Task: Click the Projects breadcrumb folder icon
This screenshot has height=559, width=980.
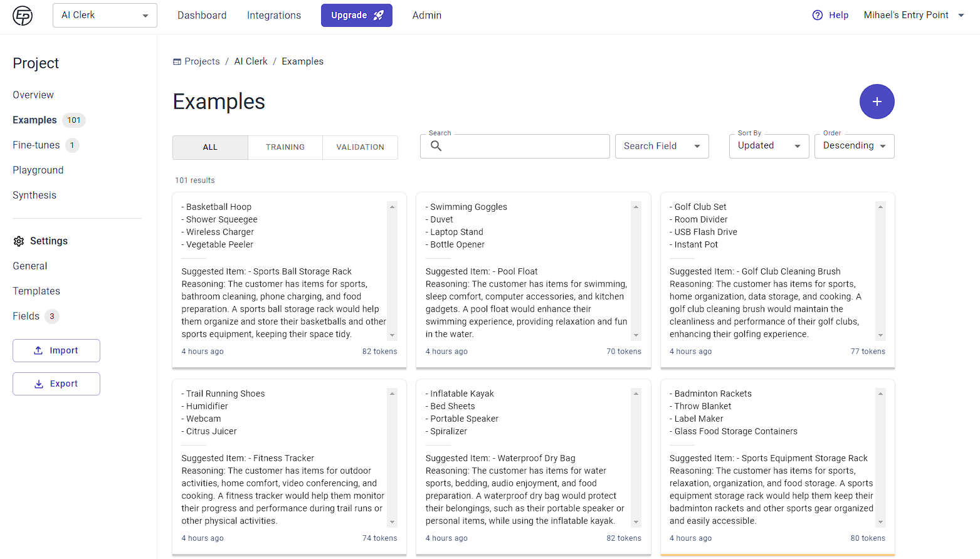Action: [x=177, y=62]
